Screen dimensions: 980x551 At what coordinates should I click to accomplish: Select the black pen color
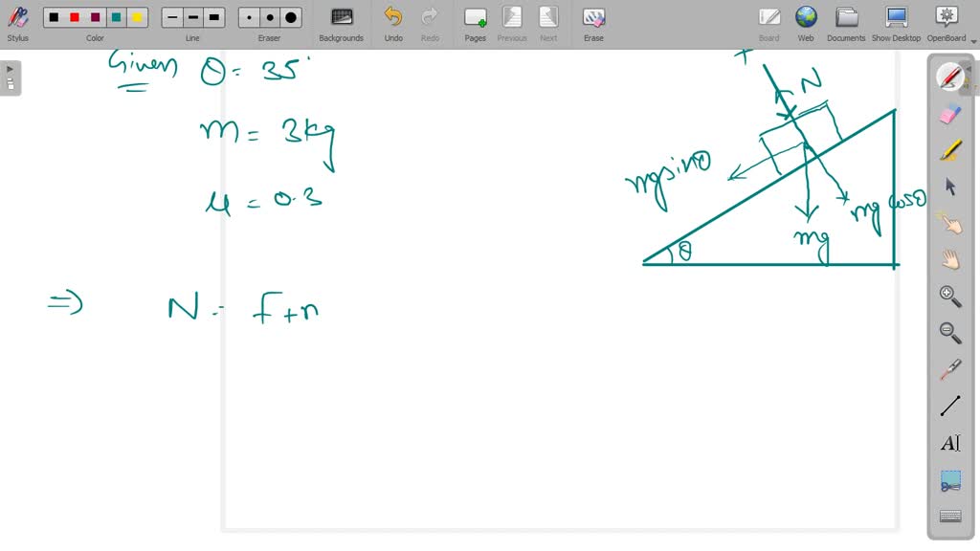[x=54, y=17]
